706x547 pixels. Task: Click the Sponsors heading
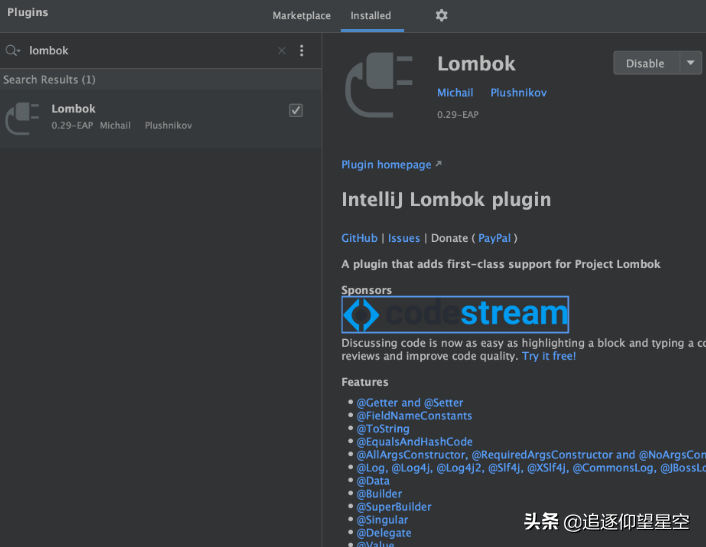367,290
